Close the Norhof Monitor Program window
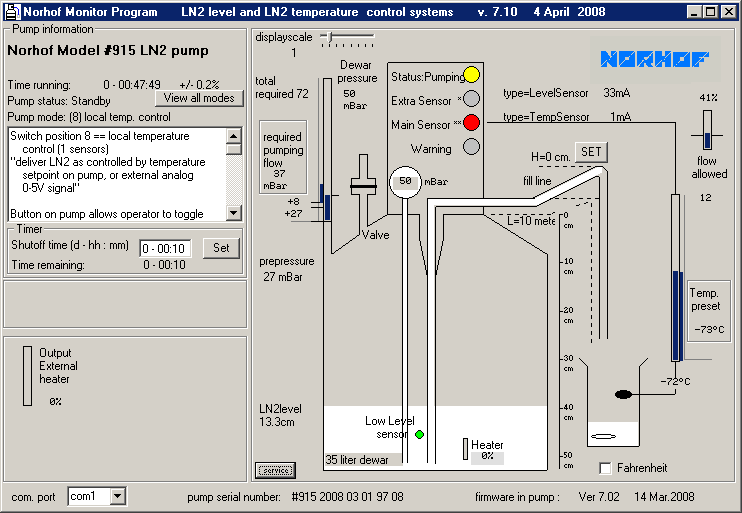 (x=729, y=12)
